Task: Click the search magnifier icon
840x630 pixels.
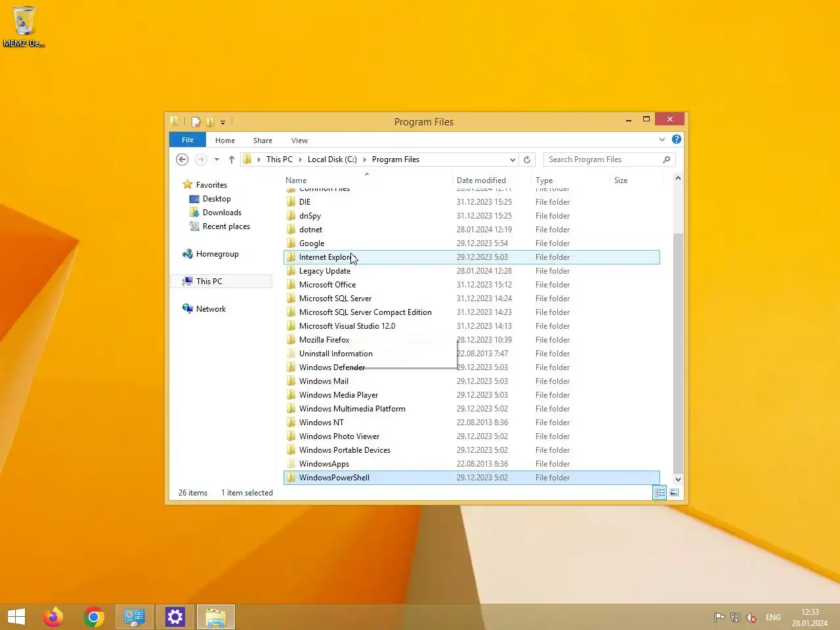Action: [667, 159]
